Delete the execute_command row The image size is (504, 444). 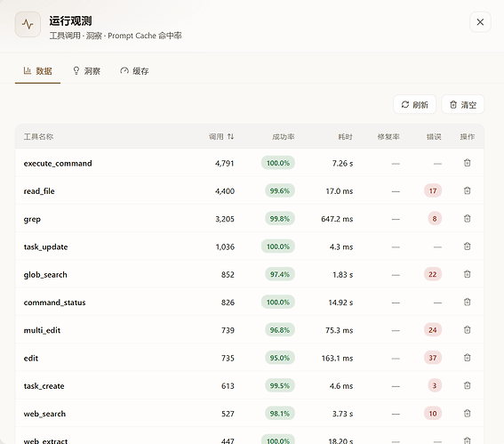pos(467,163)
